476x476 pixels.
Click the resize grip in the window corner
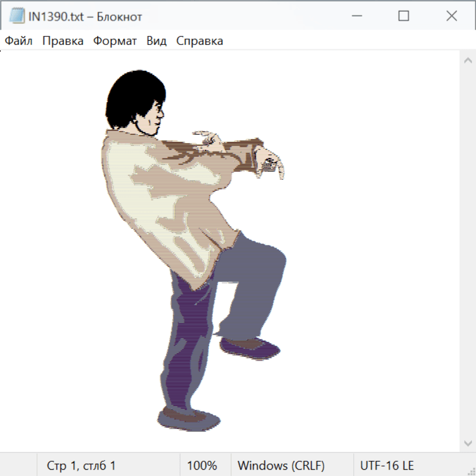click(471, 471)
